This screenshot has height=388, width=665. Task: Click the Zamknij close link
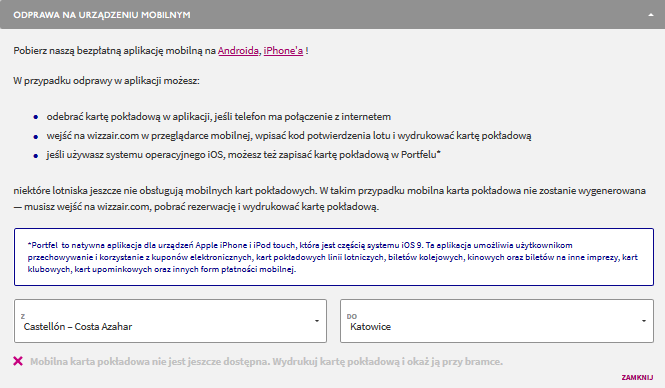point(637,377)
